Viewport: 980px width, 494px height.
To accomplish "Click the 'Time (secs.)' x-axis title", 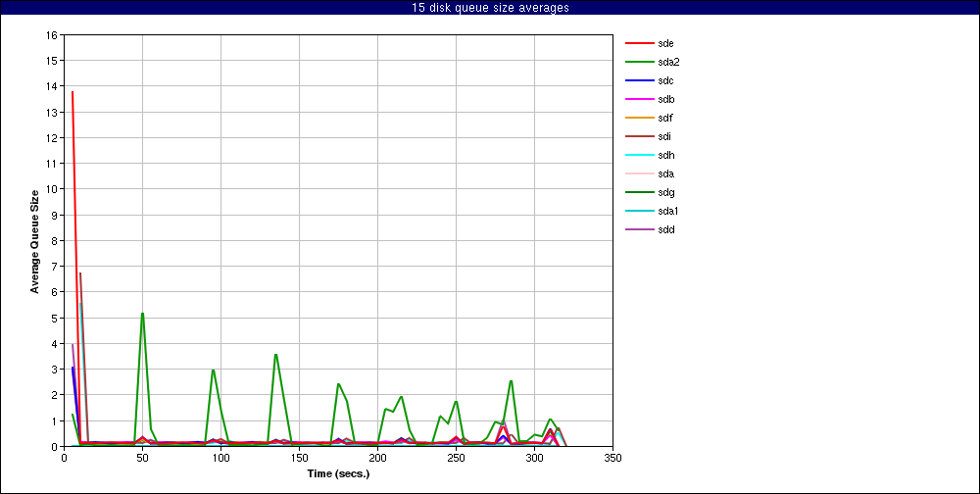I will tap(339, 474).
